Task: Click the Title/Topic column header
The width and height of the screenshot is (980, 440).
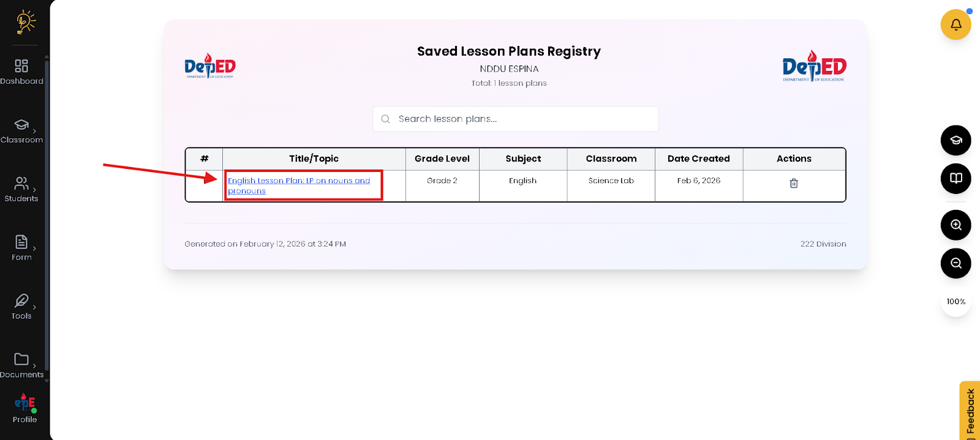Action: [x=314, y=159]
